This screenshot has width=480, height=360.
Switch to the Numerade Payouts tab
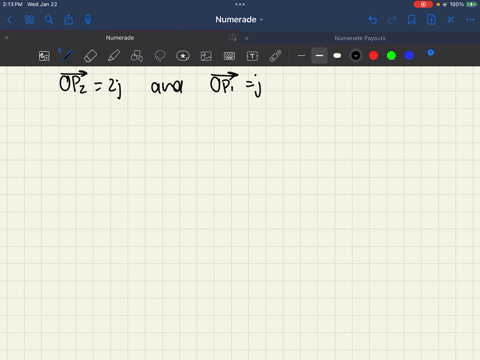360,38
